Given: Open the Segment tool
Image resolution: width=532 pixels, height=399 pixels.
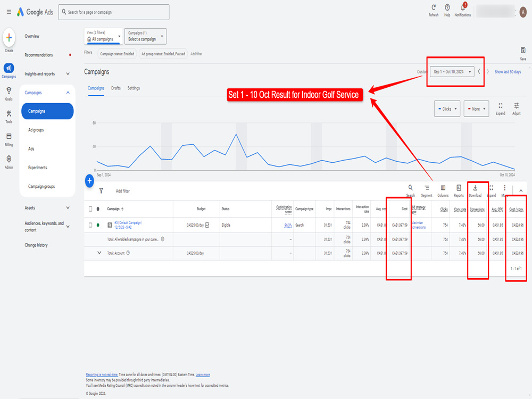Looking at the screenshot, I should [x=427, y=188].
